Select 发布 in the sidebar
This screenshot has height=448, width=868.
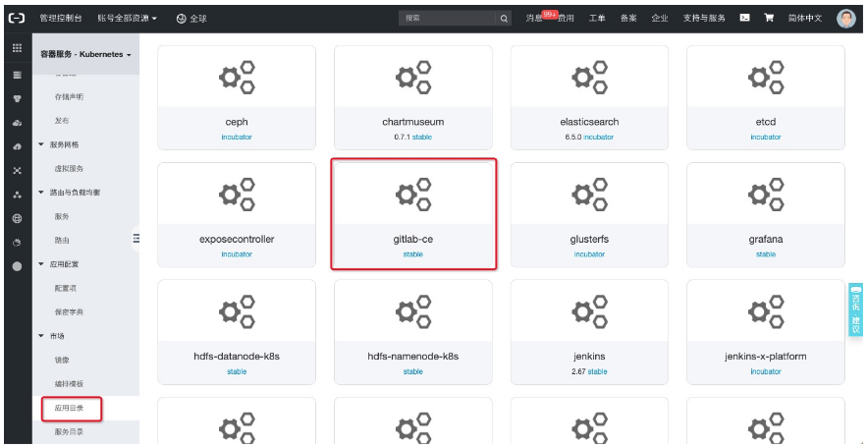(x=62, y=121)
